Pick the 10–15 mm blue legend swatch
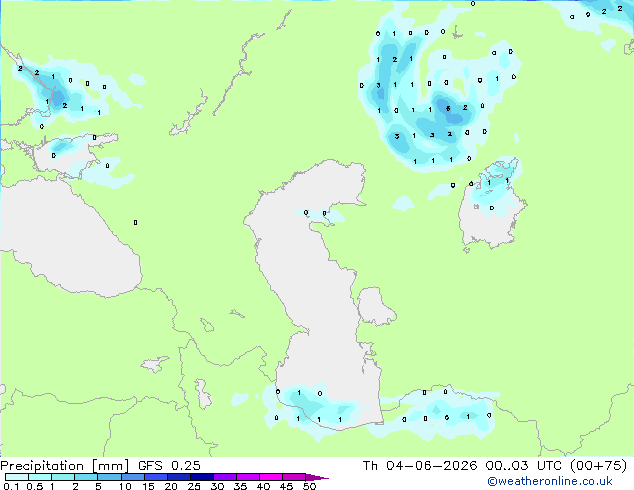 [132, 477]
